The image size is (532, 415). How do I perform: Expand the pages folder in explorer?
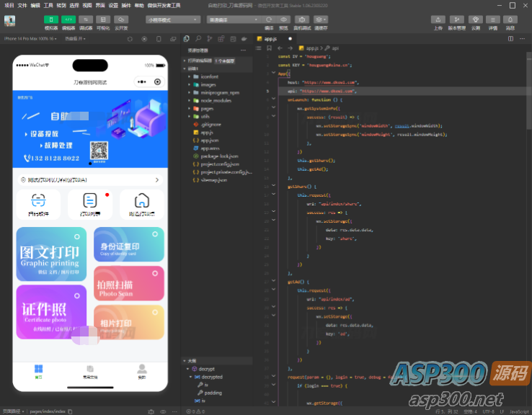(x=205, y=108)
